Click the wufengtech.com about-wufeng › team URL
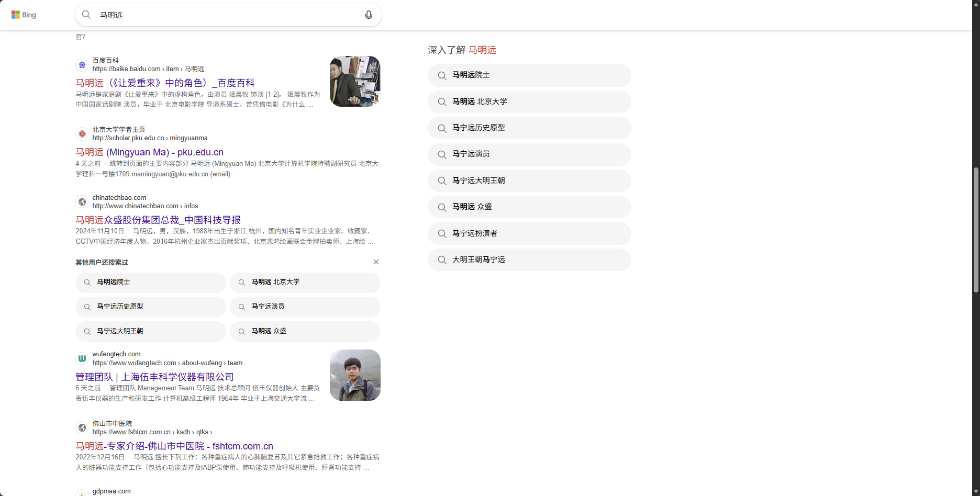The image size is (980, 496). [168, 363]
